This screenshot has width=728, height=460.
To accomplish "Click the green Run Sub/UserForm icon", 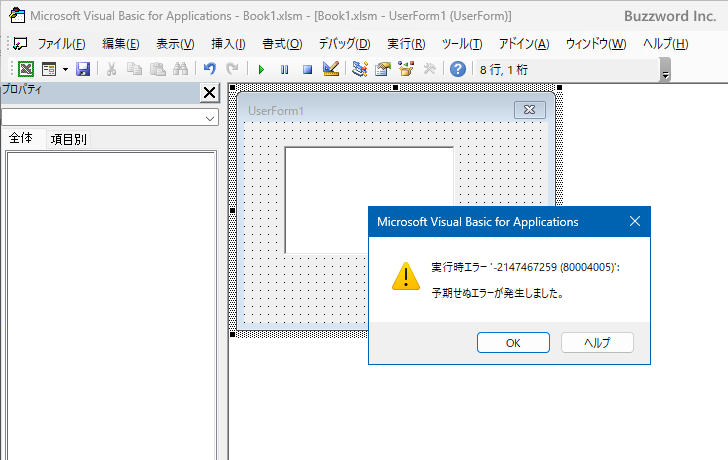I will point(261,70).
